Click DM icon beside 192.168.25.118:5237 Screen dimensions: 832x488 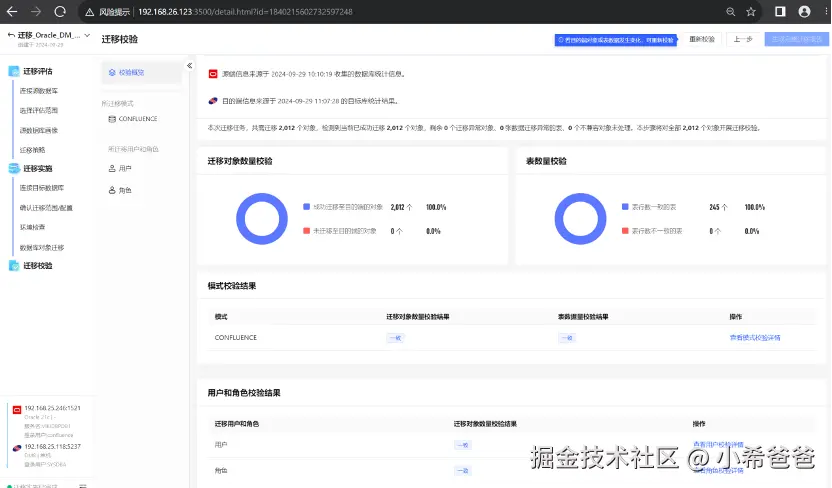(x=17, y=448)
